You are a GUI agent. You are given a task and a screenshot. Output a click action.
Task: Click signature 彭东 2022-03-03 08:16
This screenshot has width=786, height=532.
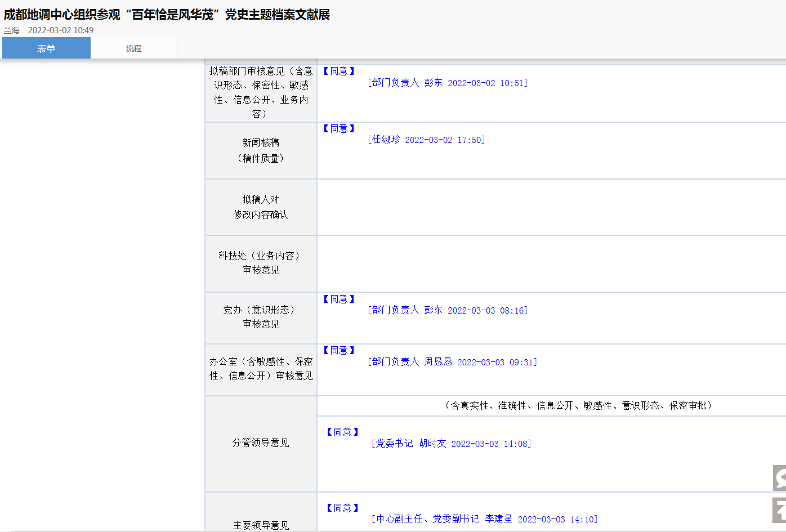click(x=448, y=310)
